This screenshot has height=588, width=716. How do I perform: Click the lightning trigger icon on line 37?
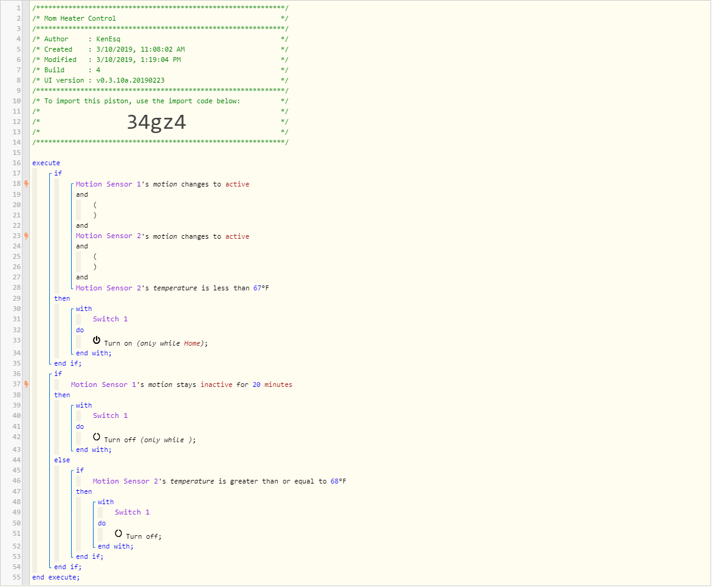click(x=27, y=385)
